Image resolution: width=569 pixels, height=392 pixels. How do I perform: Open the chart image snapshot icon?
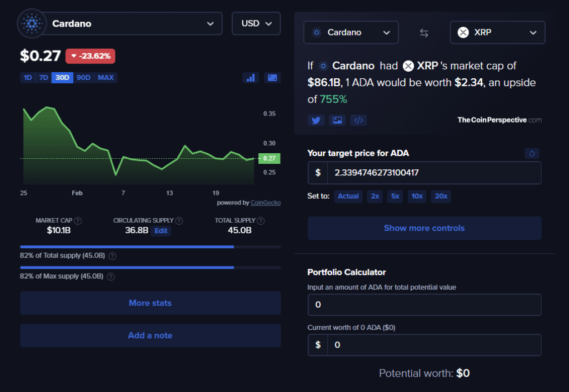272,78
